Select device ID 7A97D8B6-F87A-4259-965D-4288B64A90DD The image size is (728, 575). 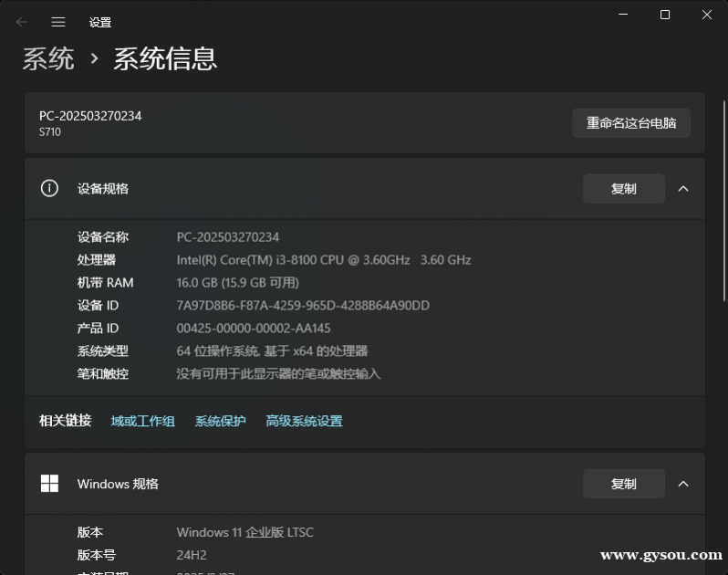coord(303,306)
